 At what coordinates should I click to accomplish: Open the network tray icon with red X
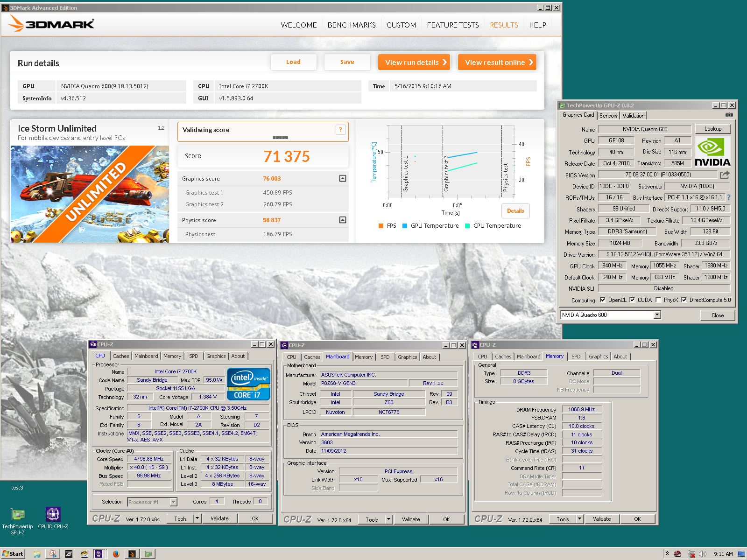tap(691, 554)
